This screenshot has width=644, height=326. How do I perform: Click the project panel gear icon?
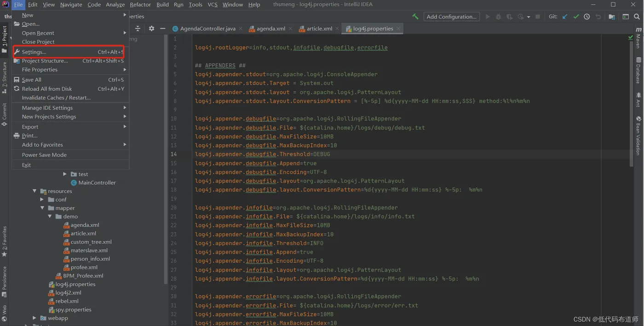coord(151,29)
